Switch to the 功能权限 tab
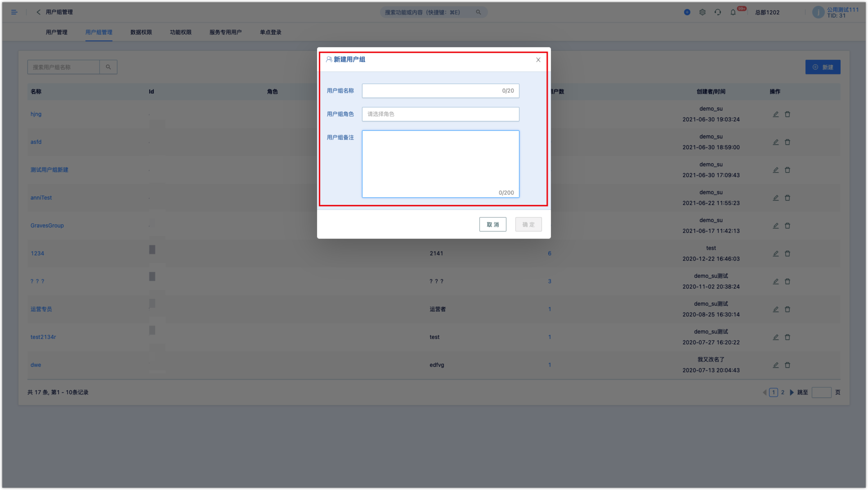This screenshot has width=868, height=490. click(181, 32)
